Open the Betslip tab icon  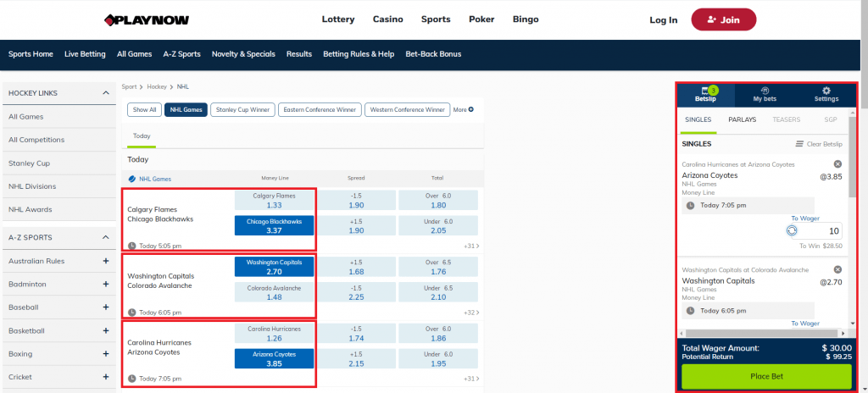(705, 91)
